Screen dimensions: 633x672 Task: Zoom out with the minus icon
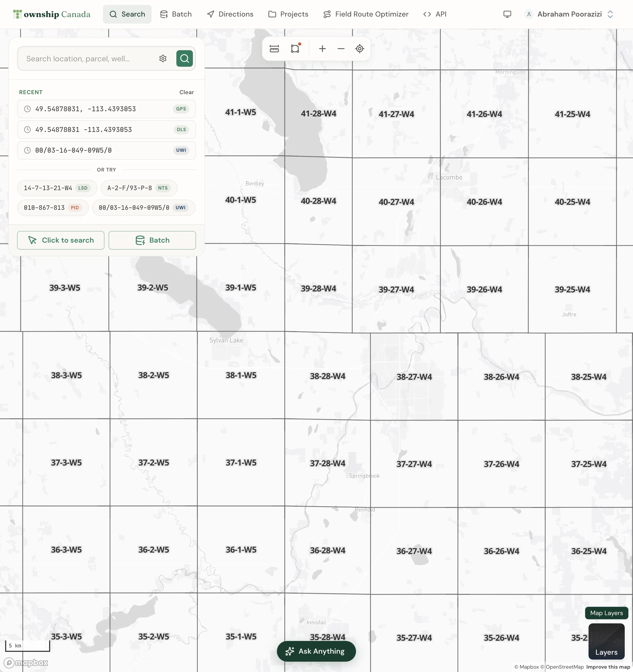tap(341, 49)
